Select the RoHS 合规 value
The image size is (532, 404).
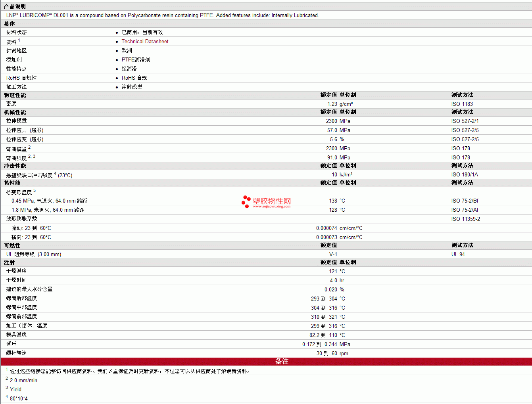pos(134,78)
